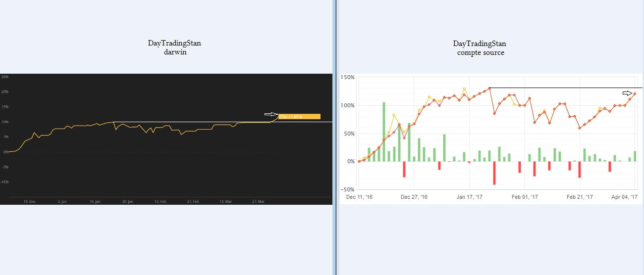Click the 10% label on the darwin chart axis
Image resolution: width=644 pixels, height=275 pixels.
(4, 122)
